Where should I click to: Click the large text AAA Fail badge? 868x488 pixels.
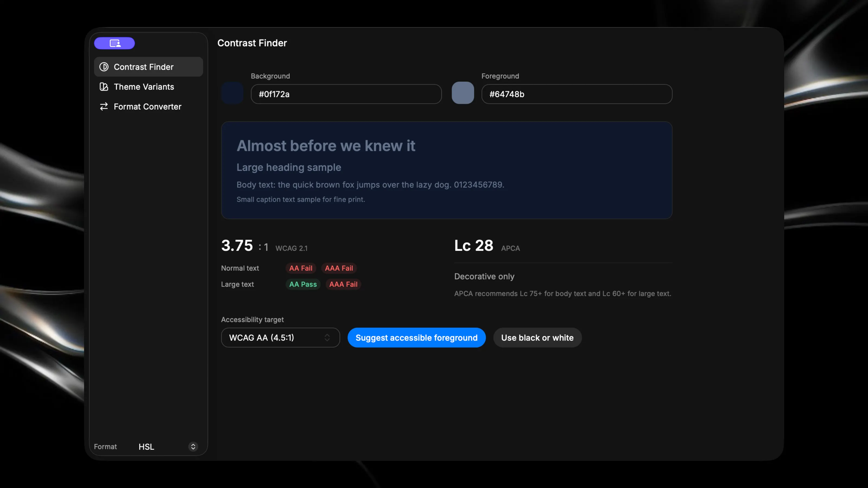click(343, 284)
